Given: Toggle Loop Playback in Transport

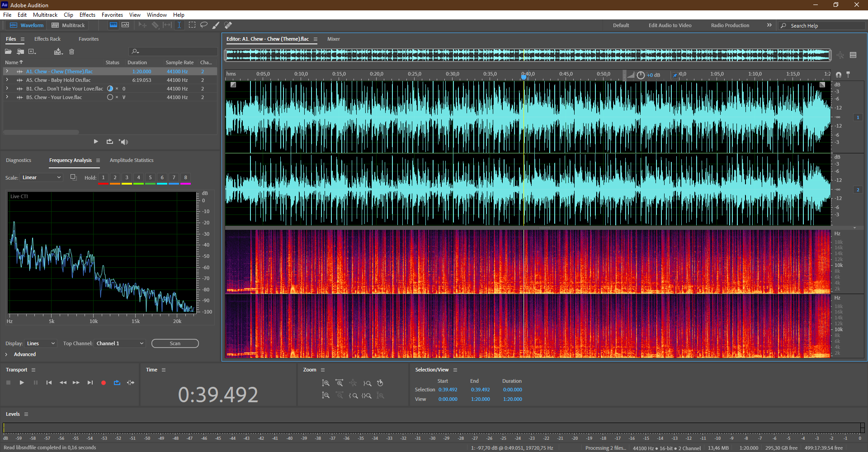Looking at the screenshot, I should 117,383.
